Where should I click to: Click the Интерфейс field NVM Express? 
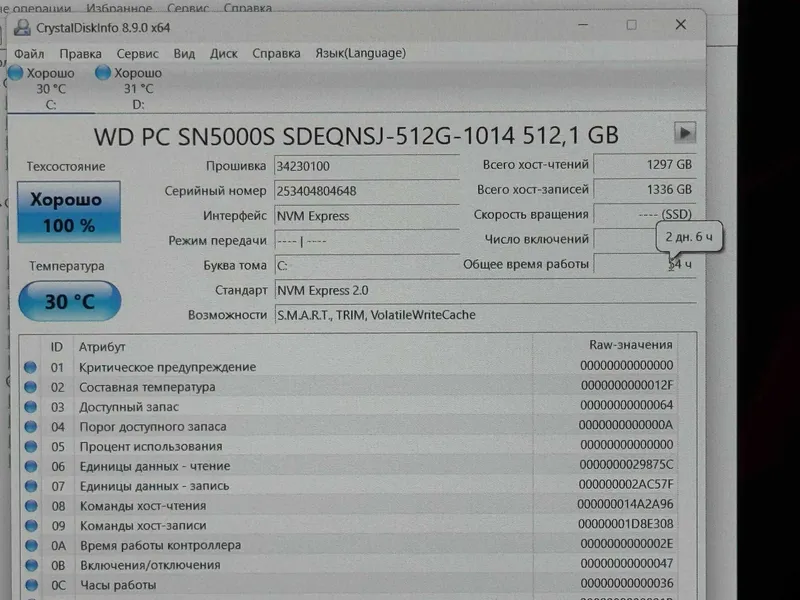click(x=366, y=216)
